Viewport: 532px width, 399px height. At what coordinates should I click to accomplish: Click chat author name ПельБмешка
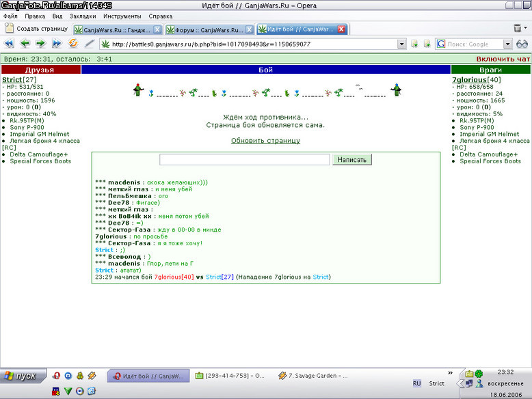[130, 196]
